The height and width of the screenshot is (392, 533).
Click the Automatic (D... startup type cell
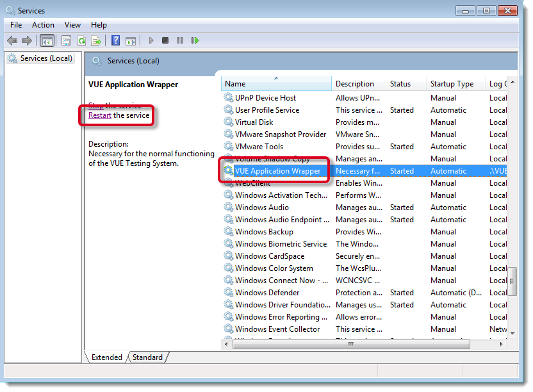456,293
